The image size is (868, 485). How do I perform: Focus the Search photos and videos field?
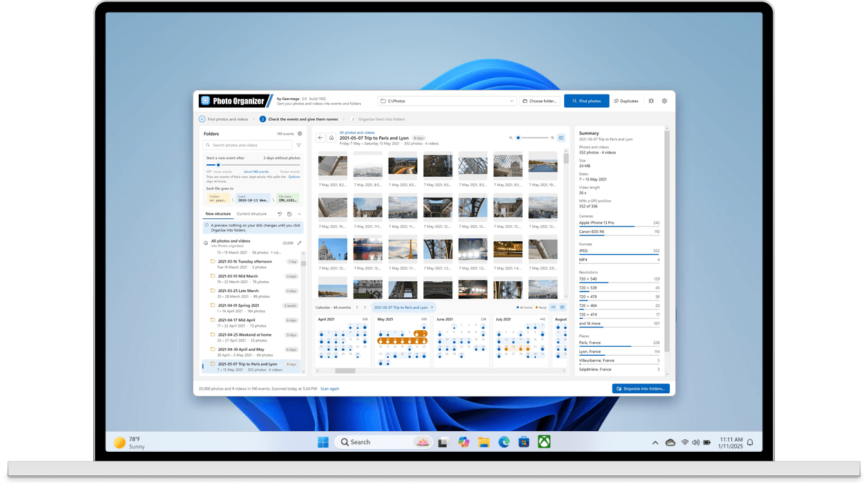pos(247,145)
